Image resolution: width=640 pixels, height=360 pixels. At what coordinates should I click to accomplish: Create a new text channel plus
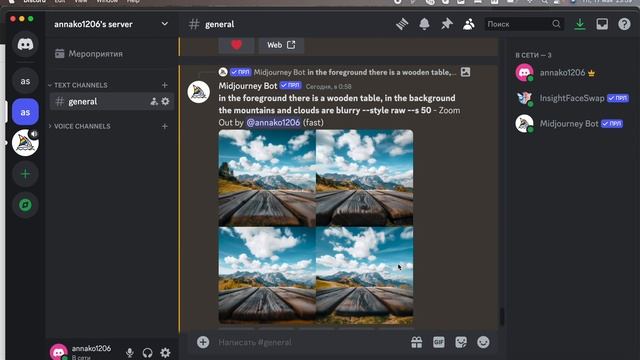click(164, 85)
